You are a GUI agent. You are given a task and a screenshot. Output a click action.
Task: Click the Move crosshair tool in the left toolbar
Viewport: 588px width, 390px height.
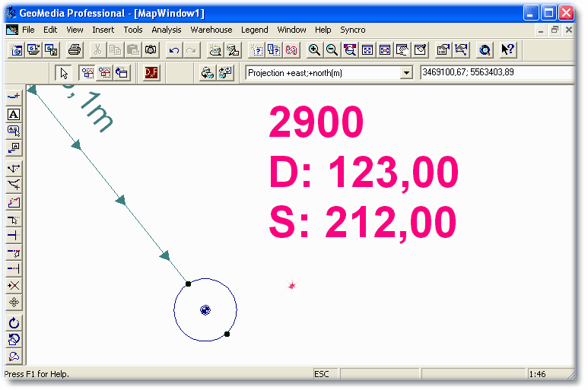13,303
